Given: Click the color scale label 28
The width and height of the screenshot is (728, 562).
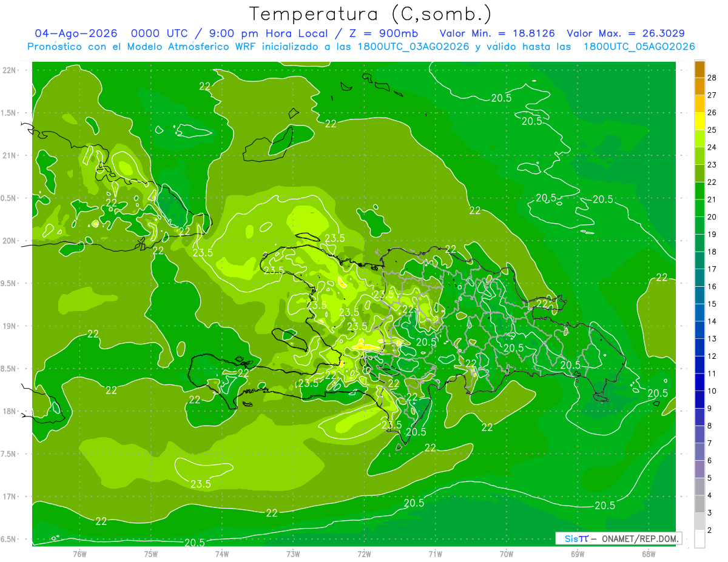Looking at the screenshot, I should (712, 78).
